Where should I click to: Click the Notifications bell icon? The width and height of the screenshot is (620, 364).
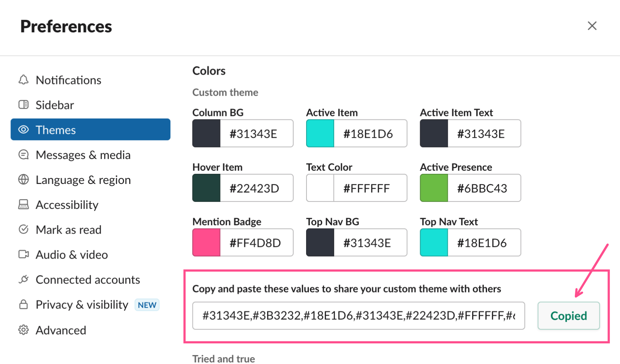pyautogui.click(x=24, y=80)
